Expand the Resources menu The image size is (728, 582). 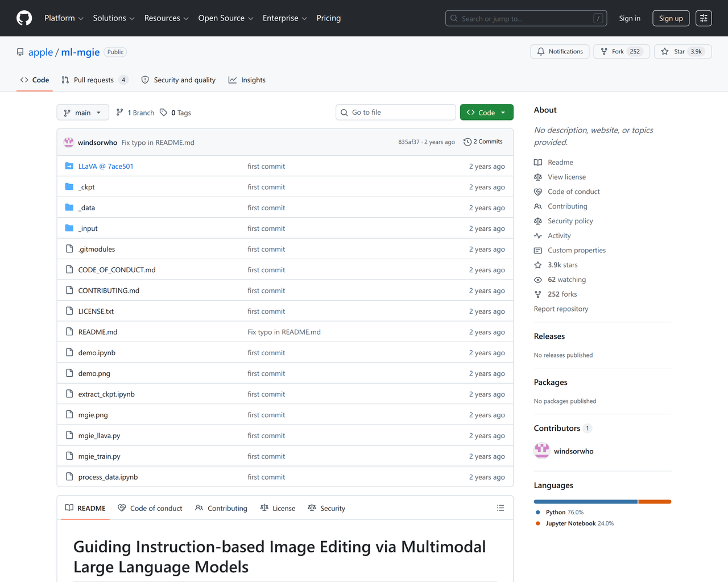pyautogui.click(x=167, y=18)
